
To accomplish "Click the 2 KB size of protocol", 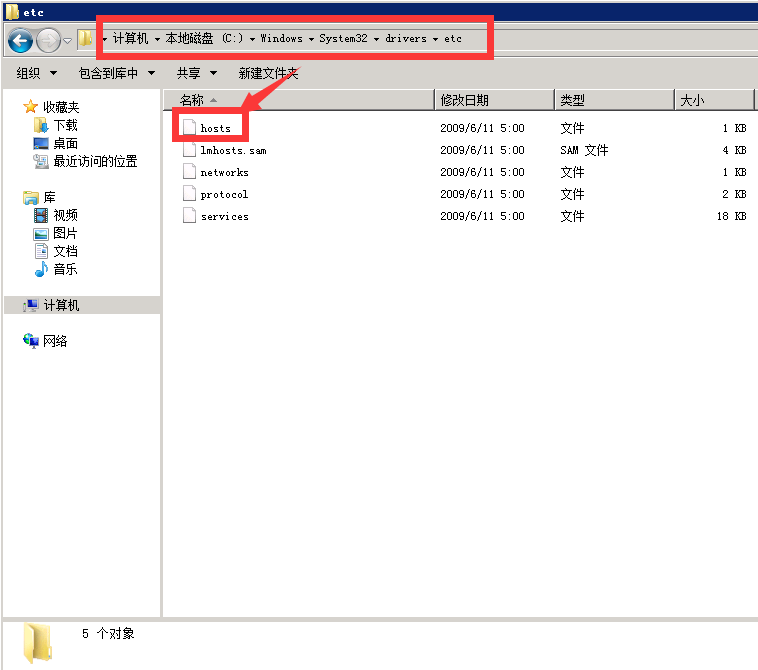I will click(x=734, y=194).
